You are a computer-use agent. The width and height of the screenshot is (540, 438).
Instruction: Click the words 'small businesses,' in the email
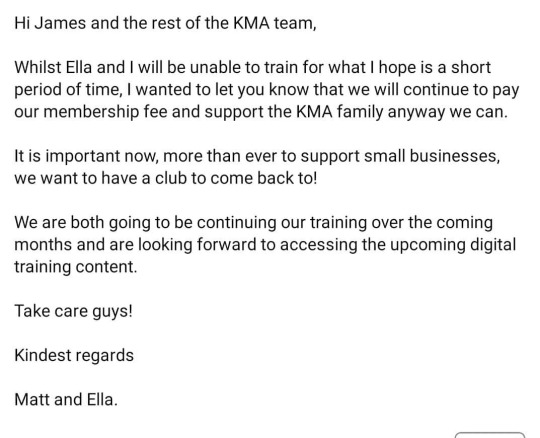point(432,156)
